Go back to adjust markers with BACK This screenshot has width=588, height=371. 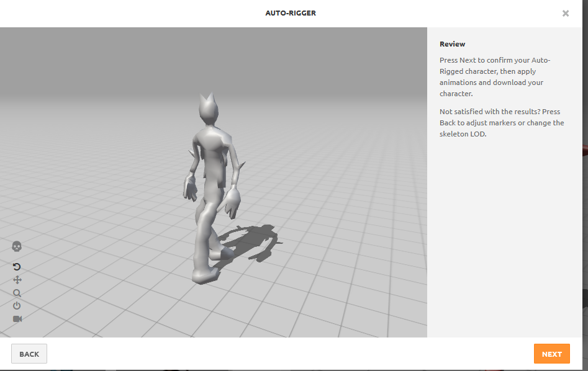tap(29, 354)
